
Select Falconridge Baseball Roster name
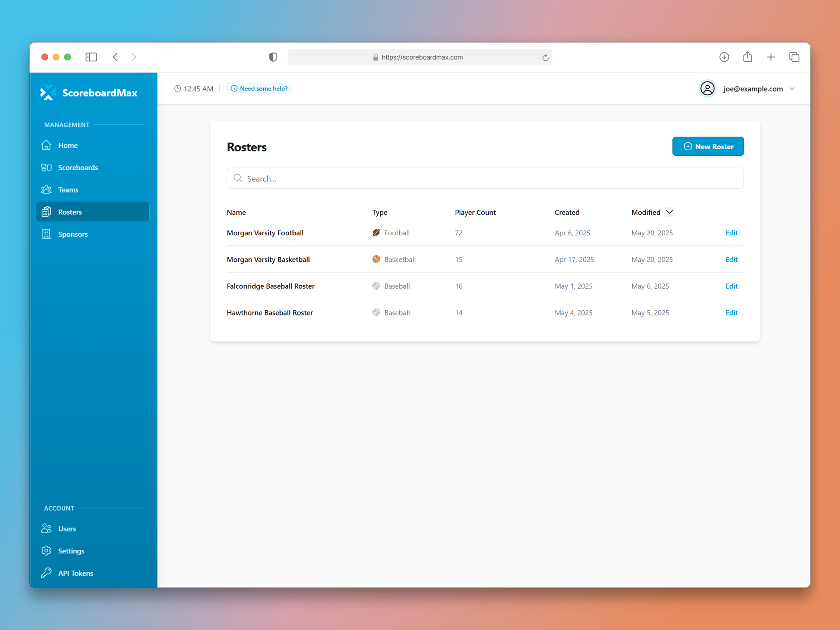(x=271, y=286)
